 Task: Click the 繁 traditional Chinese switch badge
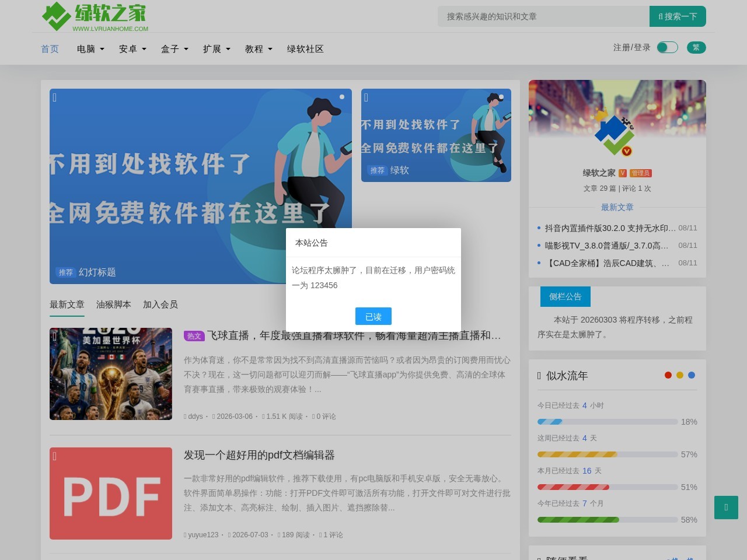(x=696, y=47)
